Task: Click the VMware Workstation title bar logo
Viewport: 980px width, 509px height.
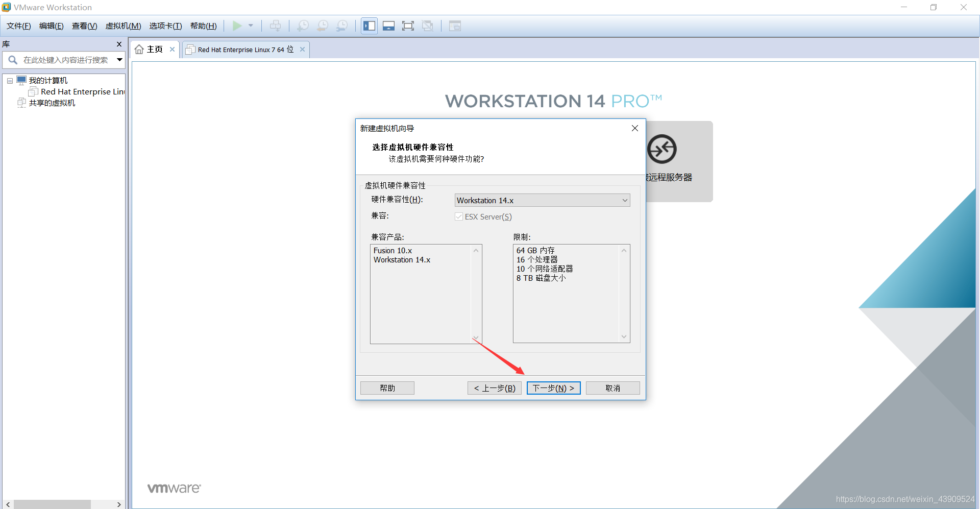Action: click(6, 7)
